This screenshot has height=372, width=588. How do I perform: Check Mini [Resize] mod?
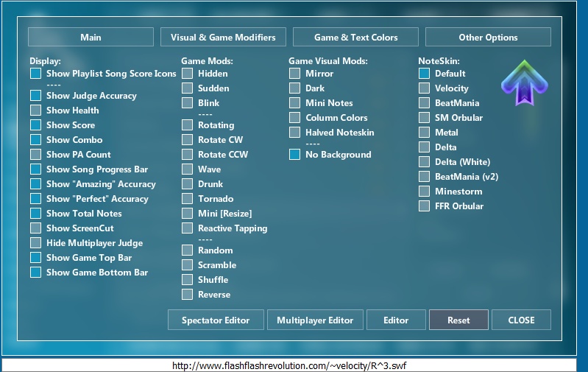pos(187,213)
